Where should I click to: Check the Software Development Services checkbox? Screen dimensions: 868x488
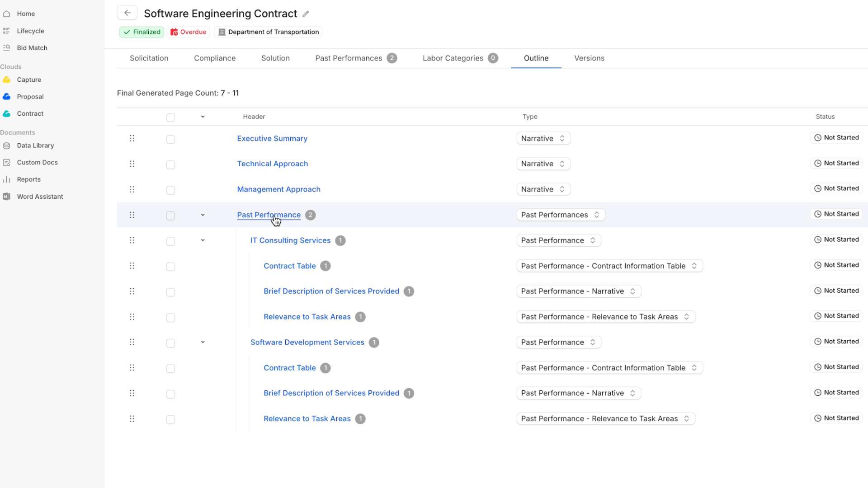170,343
